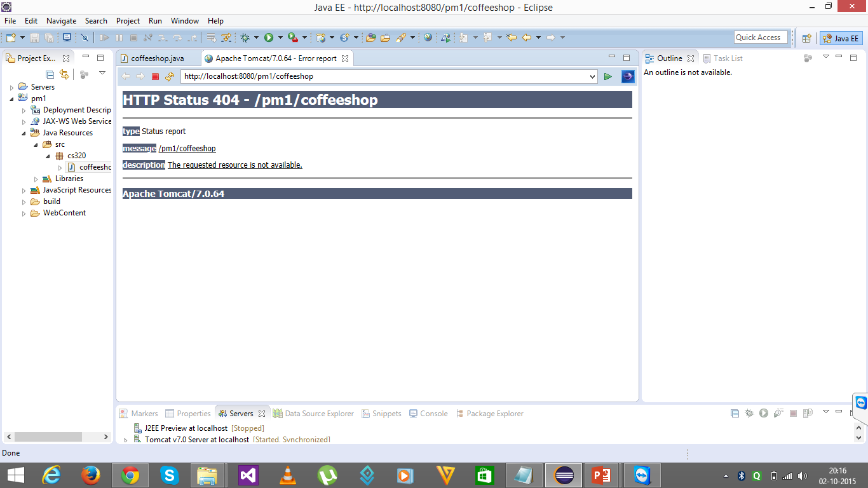Switch to the coffeeshop.java editor tab
Screen dimensions: 868x488
pyautogui.click(x=157, y=58)
